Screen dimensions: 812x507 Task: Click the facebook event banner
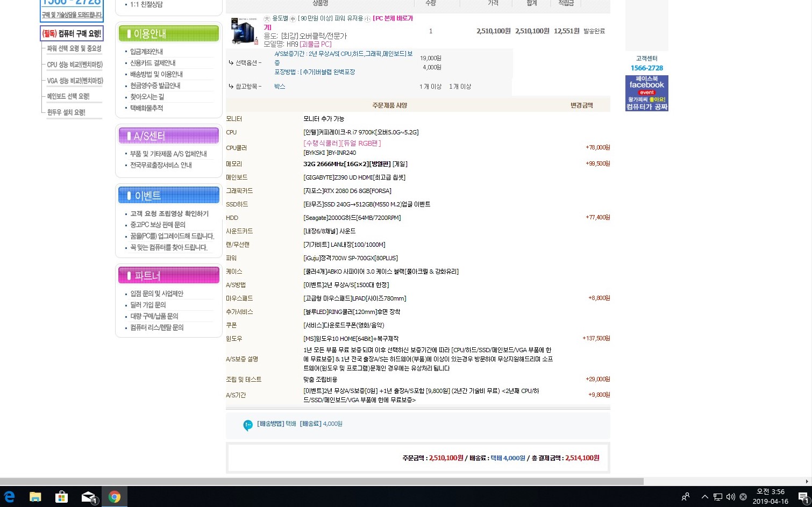[646, 93]
